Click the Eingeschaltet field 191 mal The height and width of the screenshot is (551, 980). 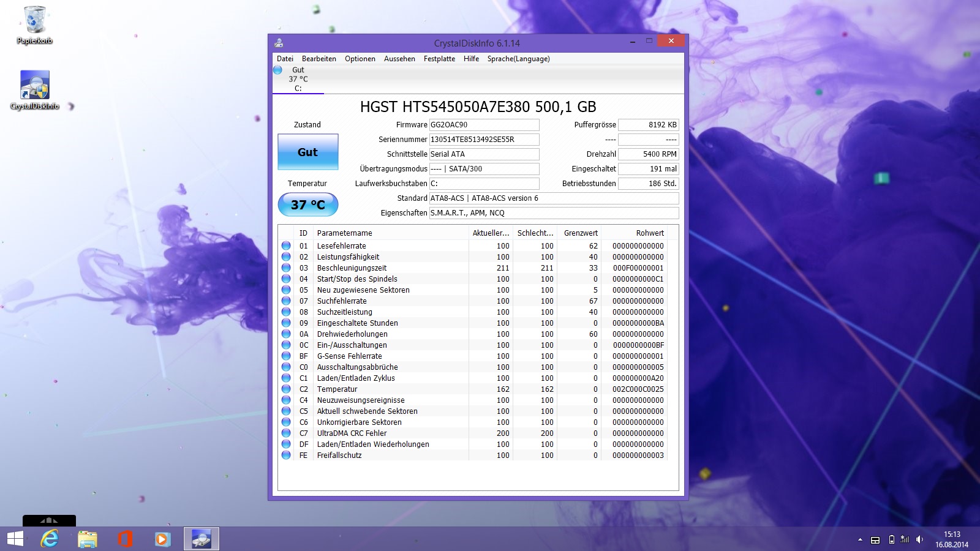(648, 169)
